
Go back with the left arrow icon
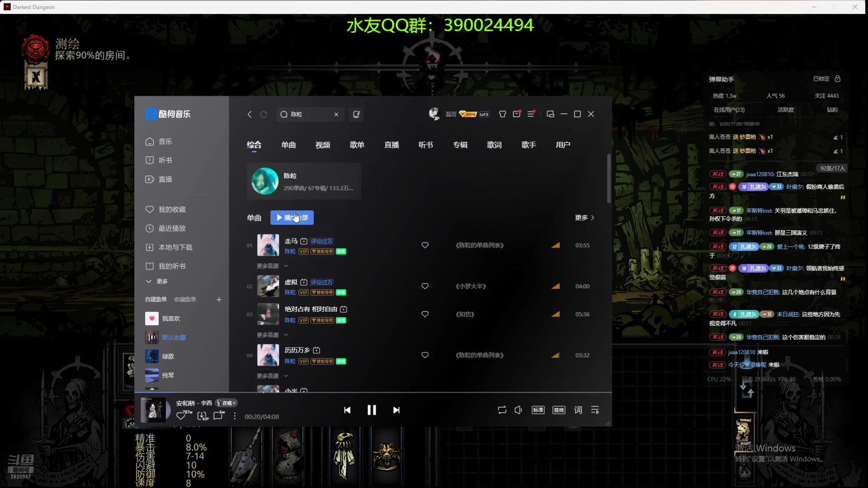pyautogui.click(x=250, y=114)
